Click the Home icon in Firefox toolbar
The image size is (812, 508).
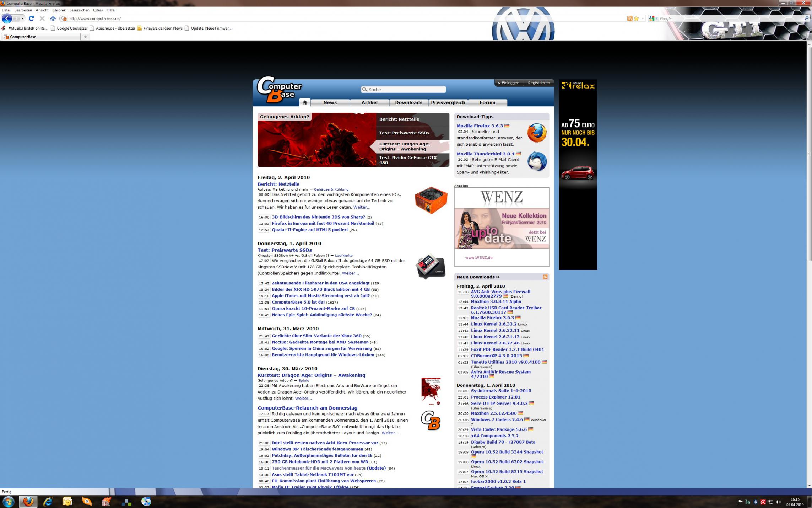tap(53, 18)
